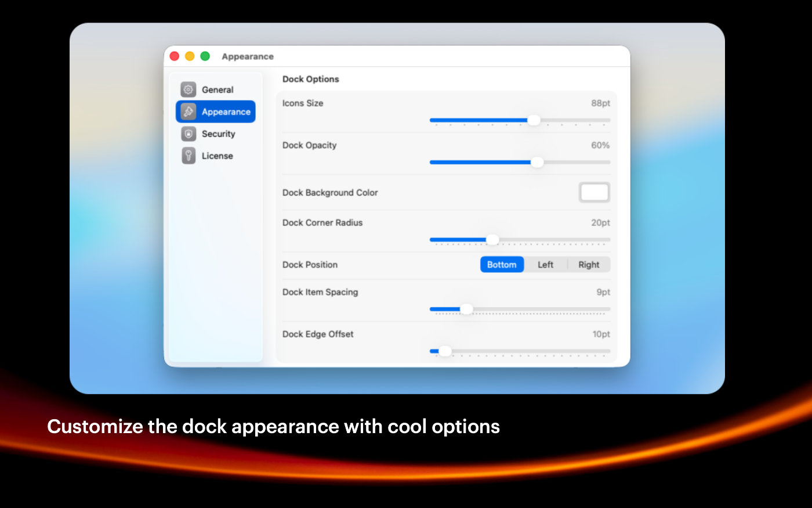
Task: Open the License section label
Action: coord(217,156)
